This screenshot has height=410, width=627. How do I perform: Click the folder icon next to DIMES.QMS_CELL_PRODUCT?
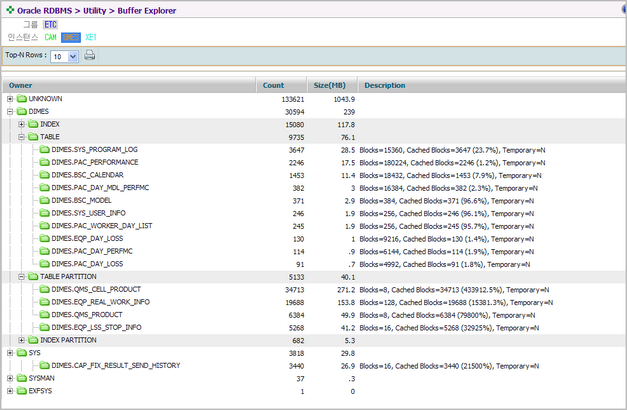click(44, 289)
